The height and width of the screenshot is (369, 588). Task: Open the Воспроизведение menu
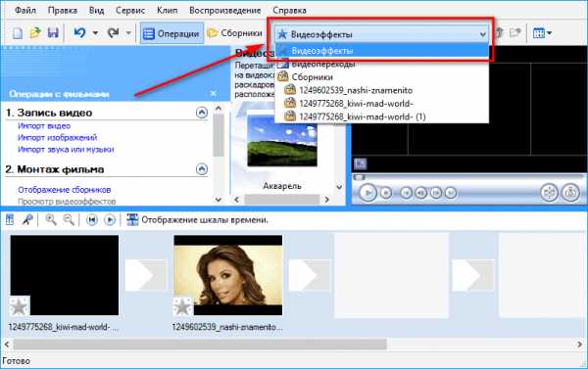click(x=225, y=11)
